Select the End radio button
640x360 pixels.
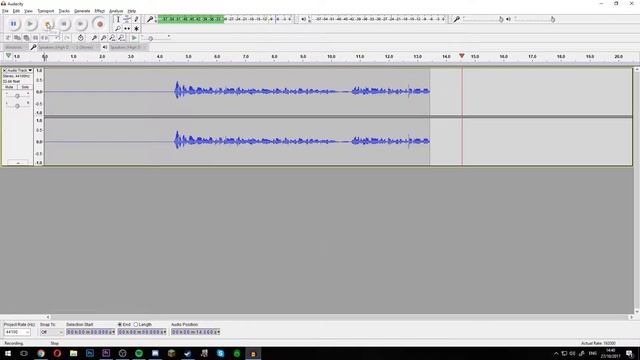[x=120, y=324]
